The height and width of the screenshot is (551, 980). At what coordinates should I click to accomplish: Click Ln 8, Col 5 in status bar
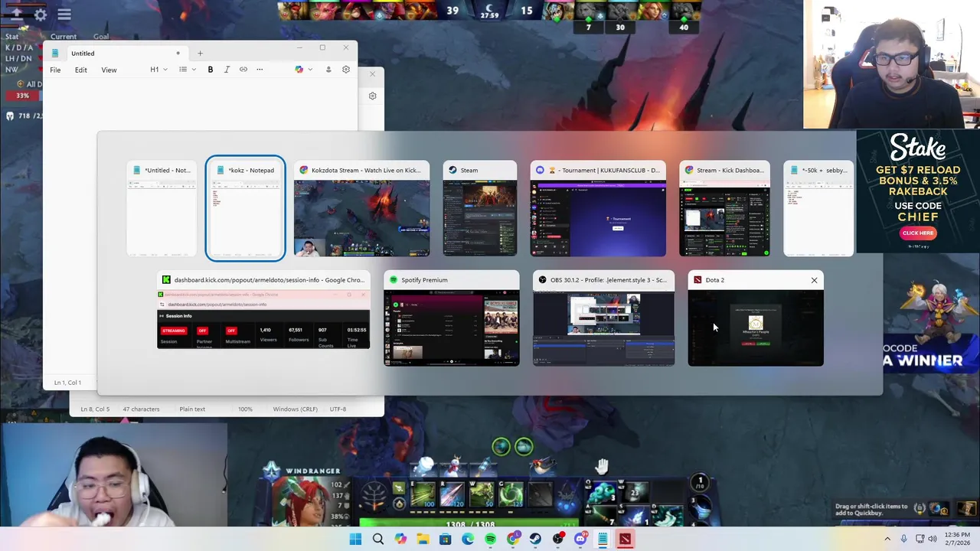[95, 409]
